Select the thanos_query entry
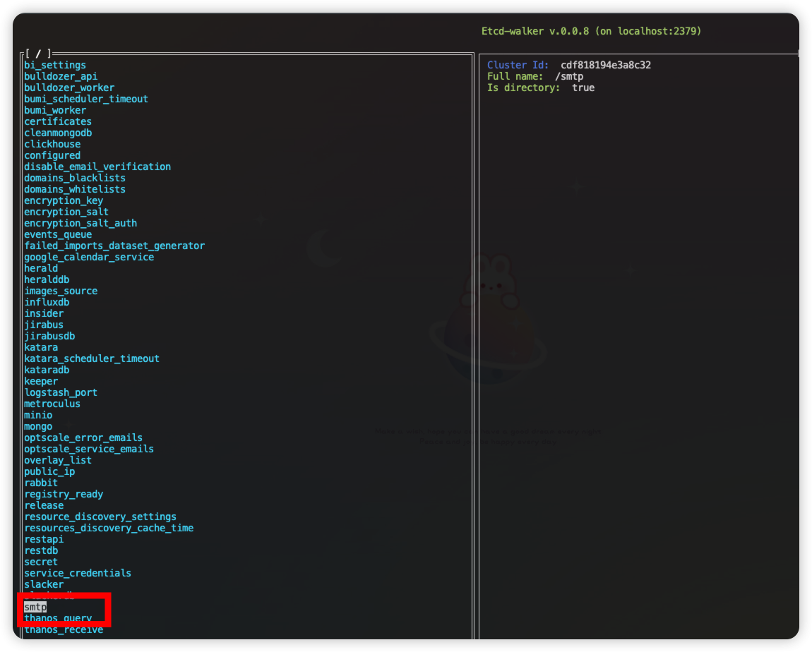The width and height of the screenshot is (812, 652). pyautogui.click(x=57, y=619)
